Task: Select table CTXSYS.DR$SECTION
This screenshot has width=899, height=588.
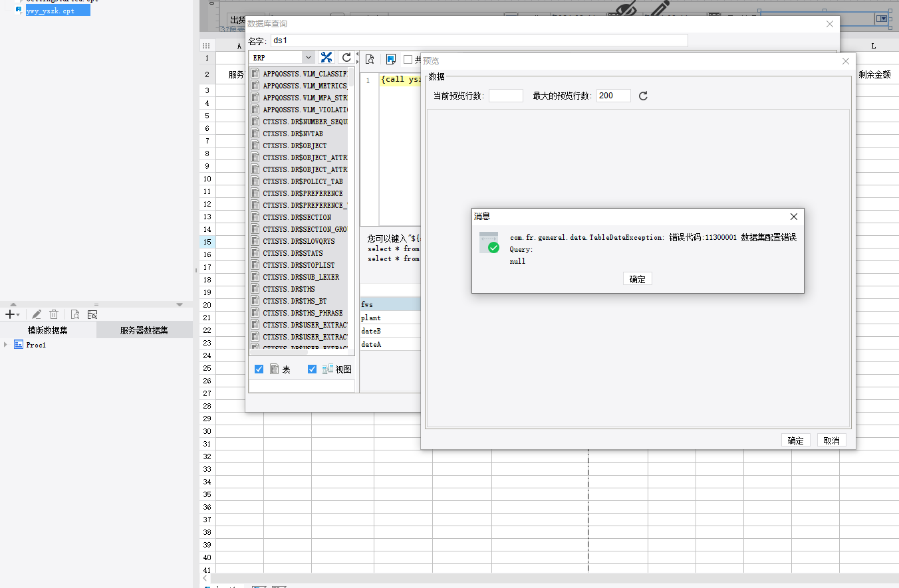Action: [x=299, y=217]
